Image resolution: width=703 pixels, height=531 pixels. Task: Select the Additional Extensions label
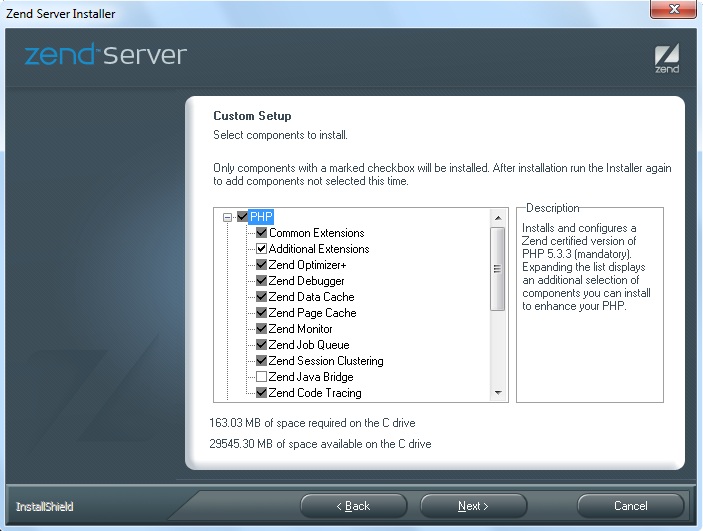pos(319,249)
